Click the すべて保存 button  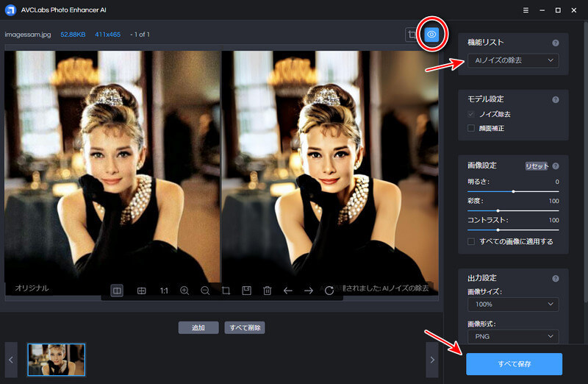coord(514,363)
